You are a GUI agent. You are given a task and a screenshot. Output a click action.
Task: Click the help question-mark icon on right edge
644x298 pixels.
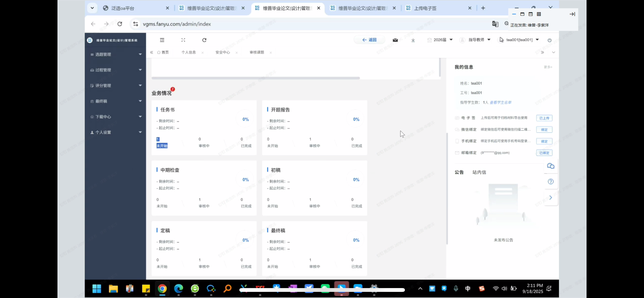coord(551,182)
